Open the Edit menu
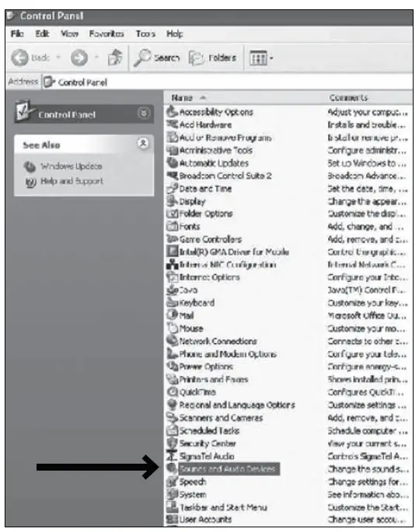Viewport: 419px width, 532px height. coord(42,33)
